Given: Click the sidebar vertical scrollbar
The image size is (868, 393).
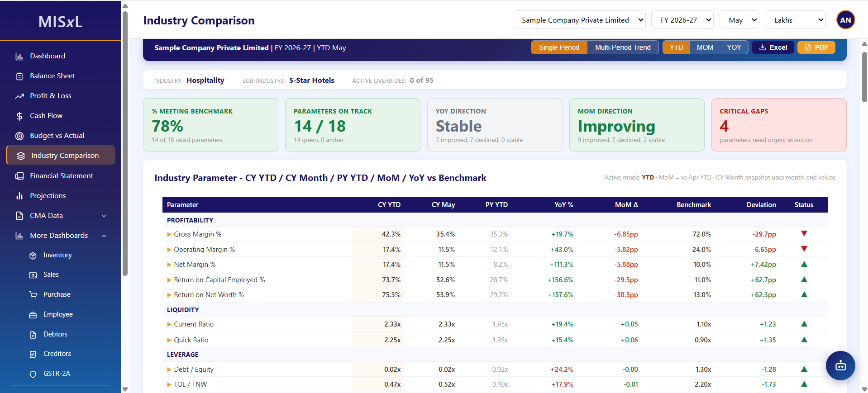Looking at the screenshot, I should 125,142.
